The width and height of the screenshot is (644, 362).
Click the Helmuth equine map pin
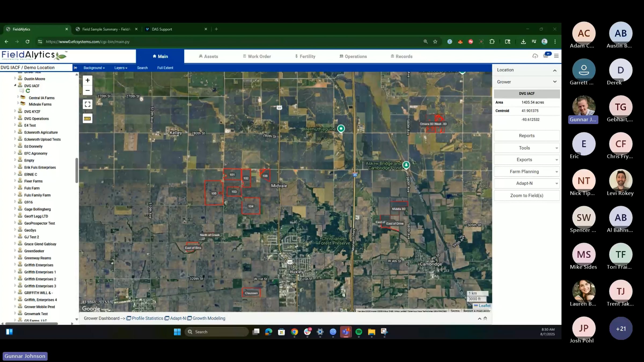click(341, 129)
